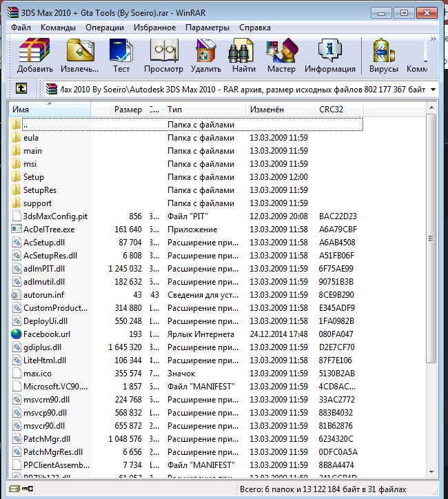The height and width of the screenshot is (499, 448).
Task: Click the Facebook.url globe icon
Action: pyautogui.click(x=17, y=334)
